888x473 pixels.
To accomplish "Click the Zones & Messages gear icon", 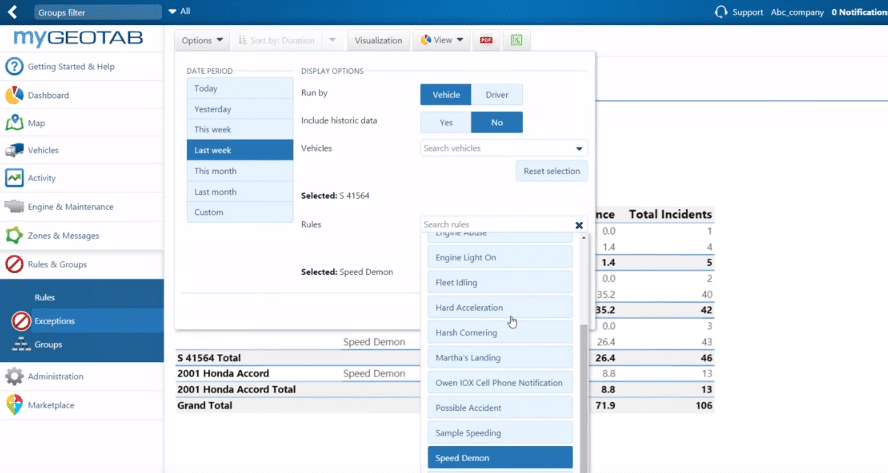I will click(x=14, y=235).
